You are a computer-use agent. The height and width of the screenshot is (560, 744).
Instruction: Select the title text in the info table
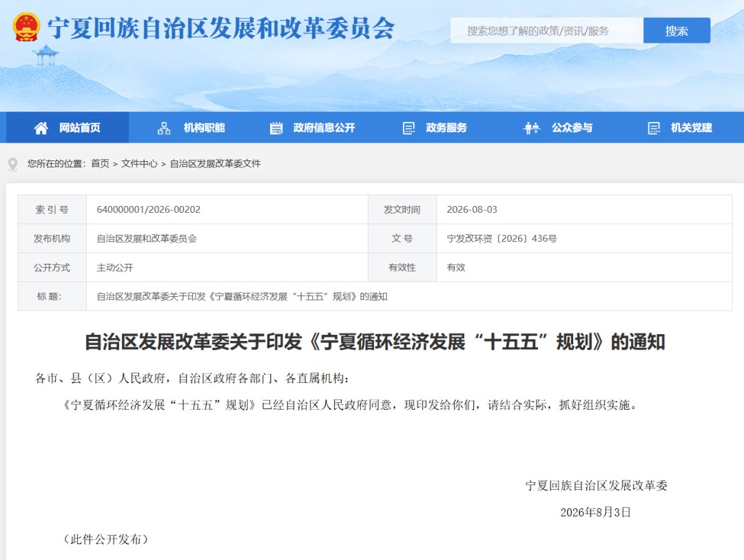click(x=242, y=297)
